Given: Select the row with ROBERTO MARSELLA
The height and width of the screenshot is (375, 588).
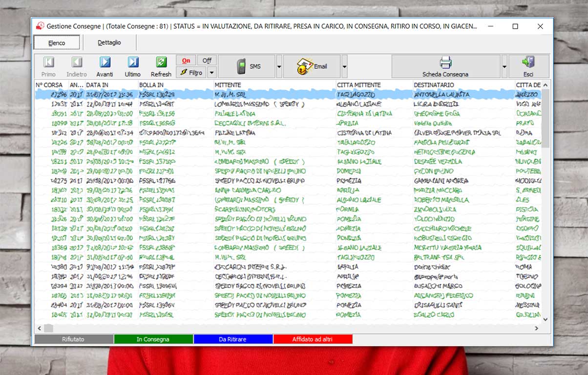Looking at the screenshot, I should pos(288,200).
